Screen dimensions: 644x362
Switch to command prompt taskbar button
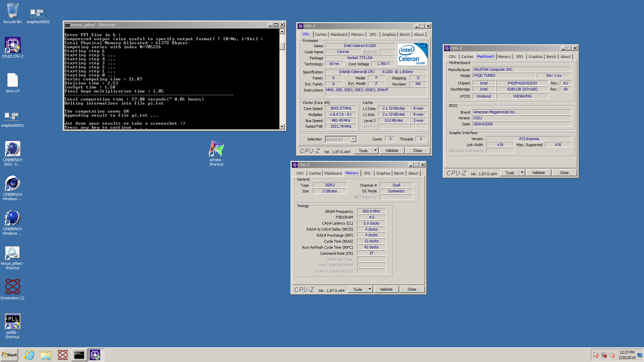coord(79,355)
